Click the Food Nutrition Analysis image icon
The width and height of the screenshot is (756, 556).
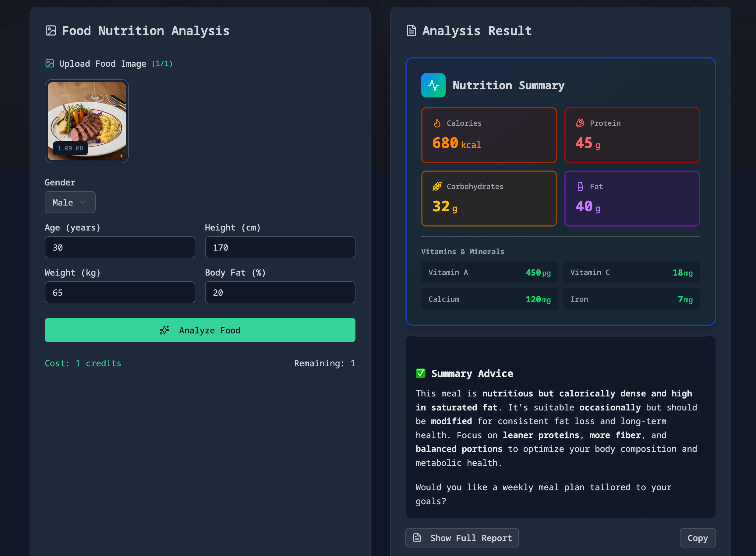pyautogui.click(x=51, y=31)
